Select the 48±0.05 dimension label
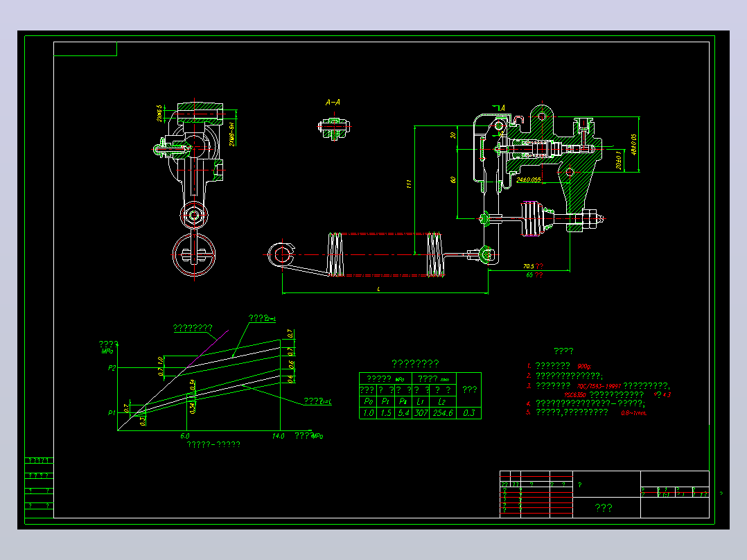747x560 pixels. [633, 144]
